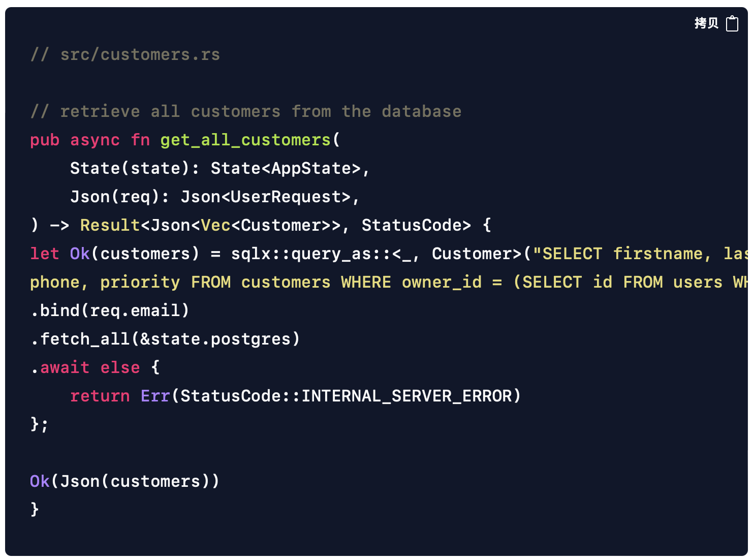Click the 拷贝 copy label
The width and height of the screenshot is (753, 560).
pos(706,23)
